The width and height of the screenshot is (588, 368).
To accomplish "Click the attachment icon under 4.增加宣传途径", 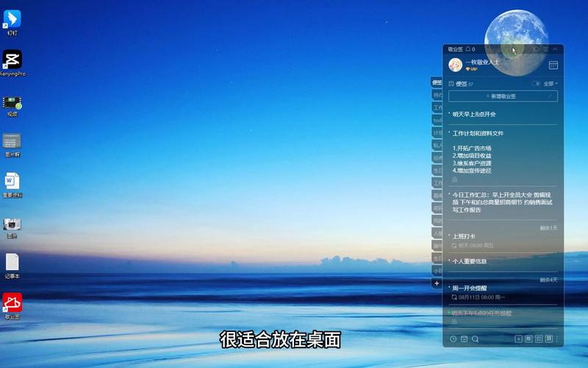I will 454,180.
